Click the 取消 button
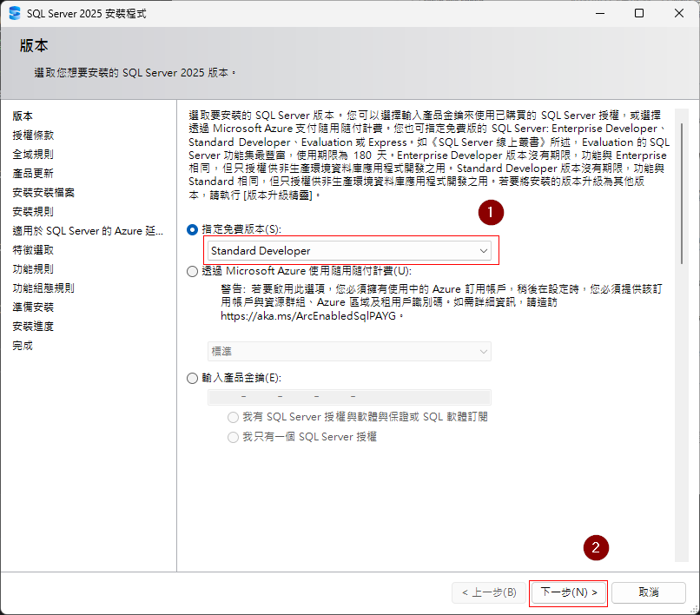 coord(649,592)
